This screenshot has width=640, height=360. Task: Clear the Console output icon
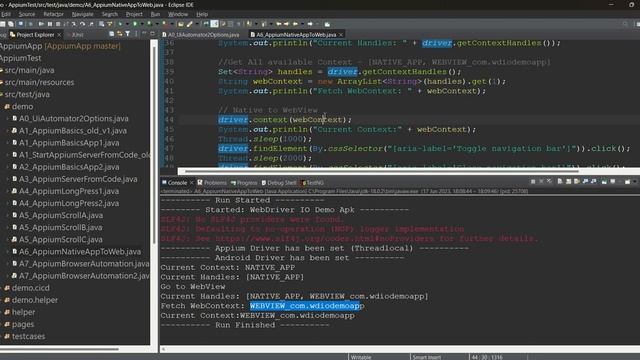click(x=560, y=182)
